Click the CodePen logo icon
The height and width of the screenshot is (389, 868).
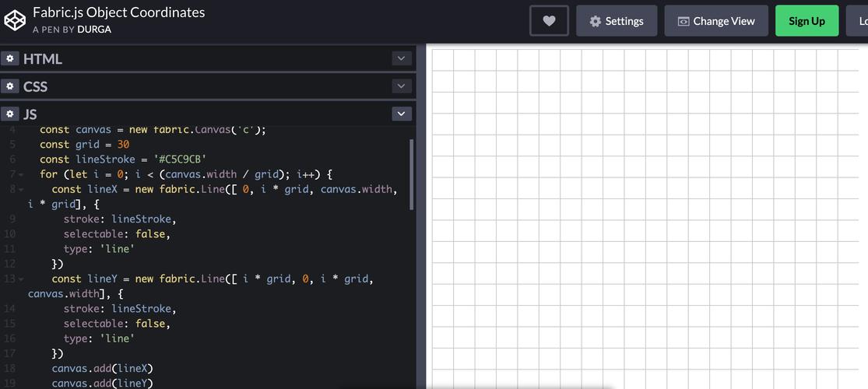pyautogui.click(x=15, y=20)
